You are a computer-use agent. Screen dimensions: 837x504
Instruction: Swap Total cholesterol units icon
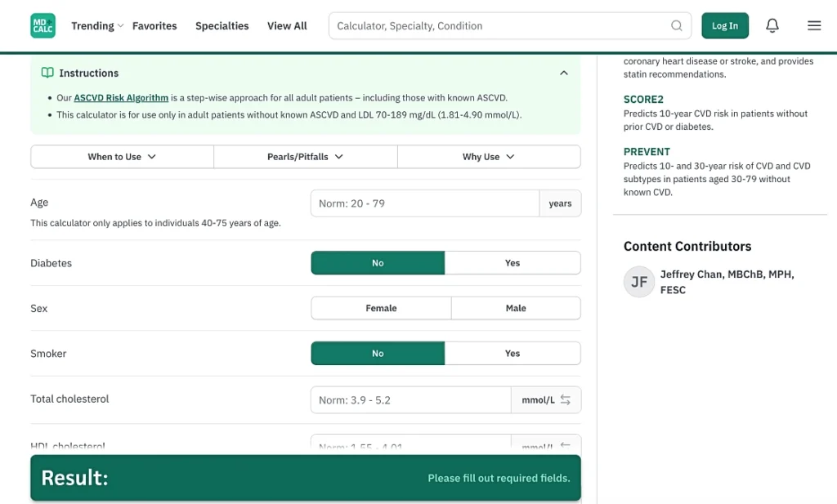566,400
